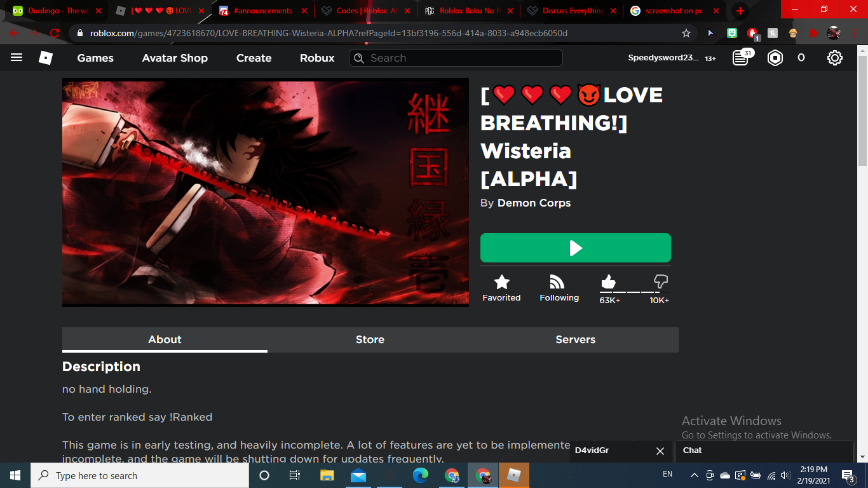The height and width of the screenshot is (488, 868).
Task: Launch Microsoft Edge from the taskbar
Action: point(420,475)
